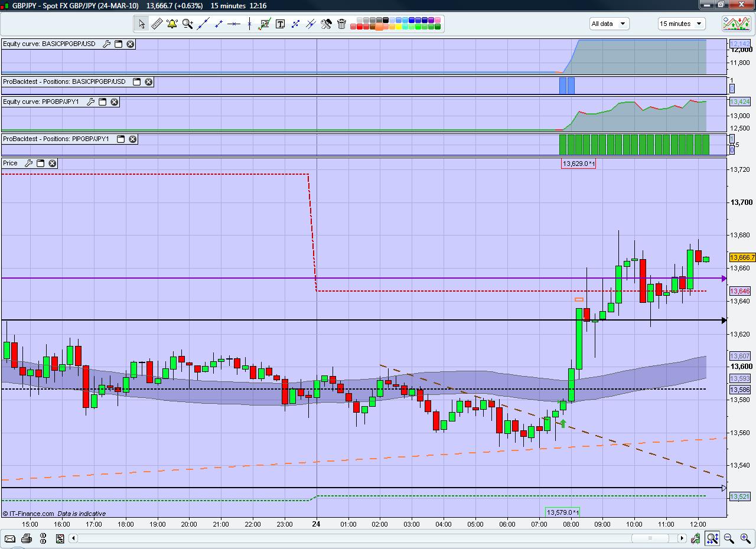Toggle the auto-fit zoom button at bottom right

tap(712, 538)
